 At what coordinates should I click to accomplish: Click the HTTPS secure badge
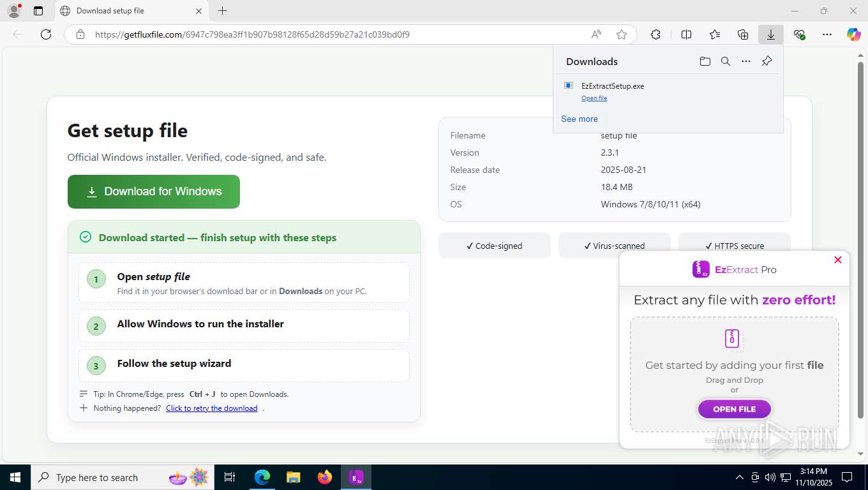pos(735,246)
